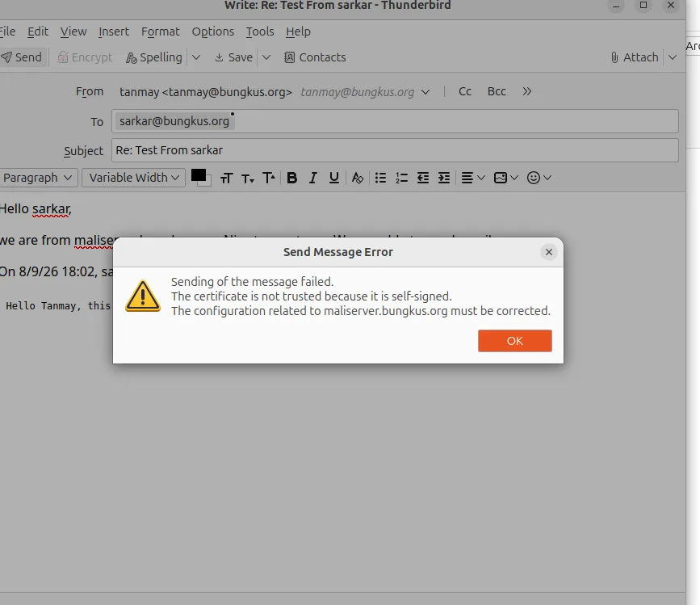This screenshot has height=605, width=700.
Task: Expand the Attach dropdown arrow
Action: pos(673,57)
